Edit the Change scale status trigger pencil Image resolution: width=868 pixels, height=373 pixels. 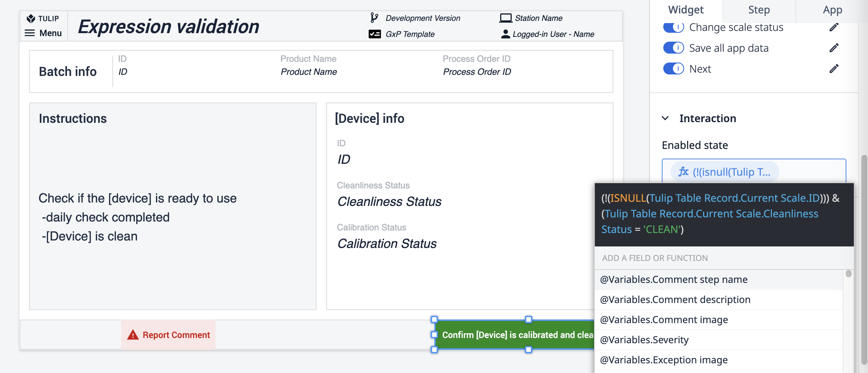[x=834, y=27]
